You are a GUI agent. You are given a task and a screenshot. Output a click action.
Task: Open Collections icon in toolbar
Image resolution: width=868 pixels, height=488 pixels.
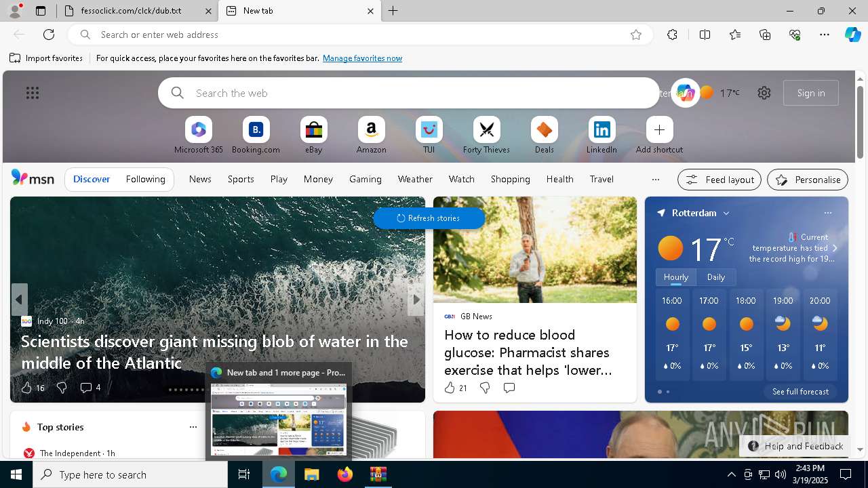765,35
